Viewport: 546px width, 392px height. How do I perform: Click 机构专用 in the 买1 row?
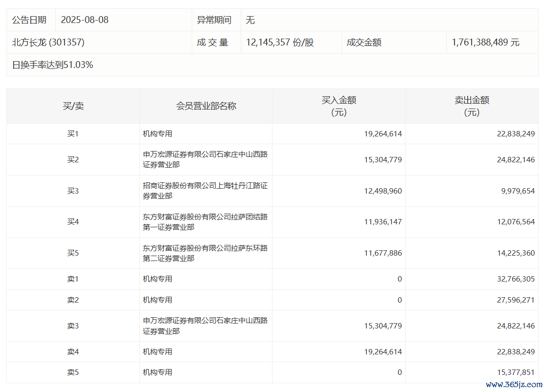point(158,133)
